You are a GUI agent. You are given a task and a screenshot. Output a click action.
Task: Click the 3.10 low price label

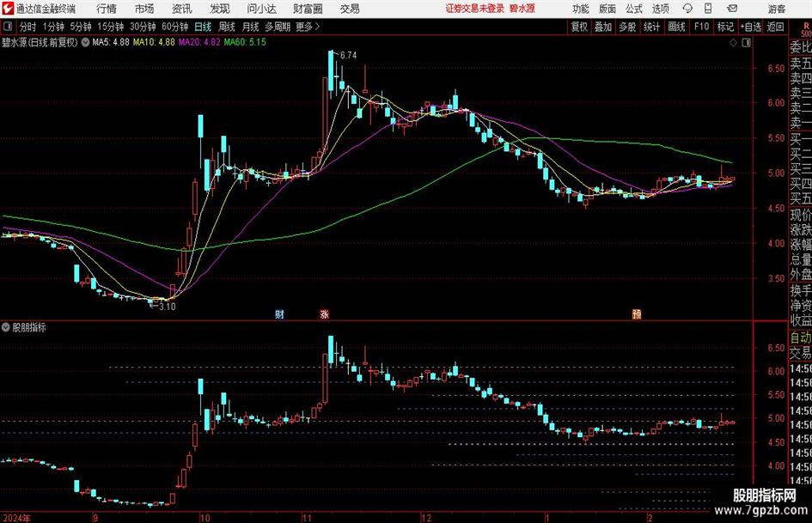[x=168, y=307]
